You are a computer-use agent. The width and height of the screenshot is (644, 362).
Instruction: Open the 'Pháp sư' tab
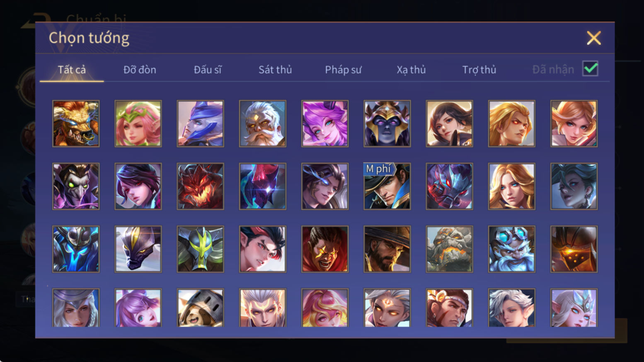click(x=343, y=70)
